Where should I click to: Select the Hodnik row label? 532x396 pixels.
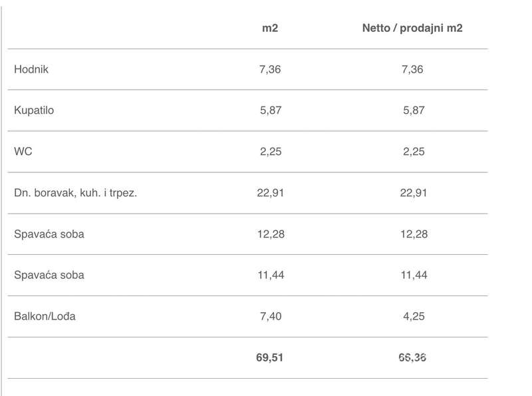click(31, 69)
